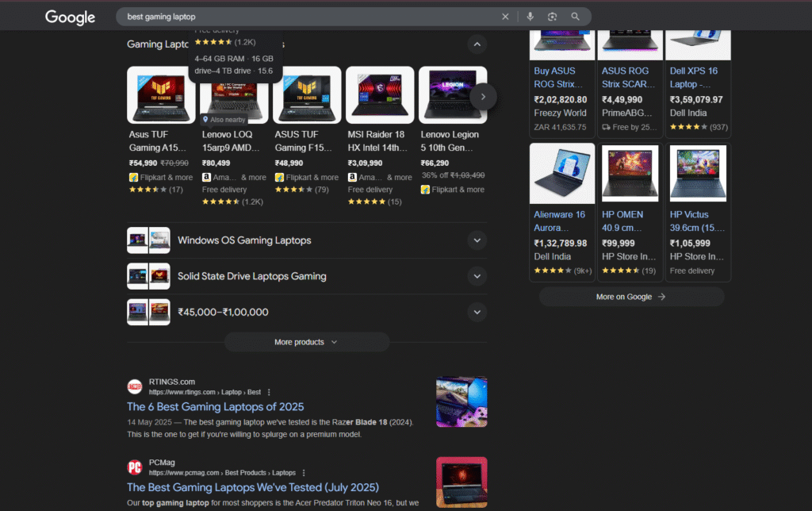Expand the ₹45,000–₹1,00,000 price range row

pyautogui.click(x=307, y=312)
